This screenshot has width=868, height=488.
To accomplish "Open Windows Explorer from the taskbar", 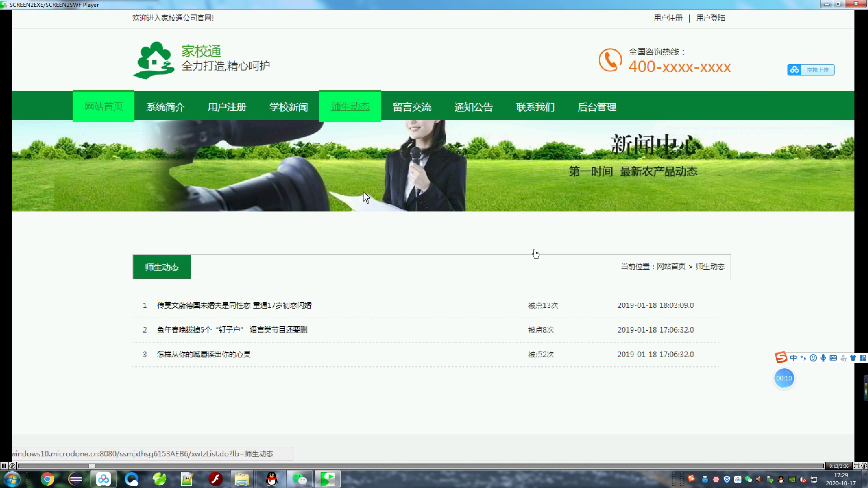I will (242, 479).
